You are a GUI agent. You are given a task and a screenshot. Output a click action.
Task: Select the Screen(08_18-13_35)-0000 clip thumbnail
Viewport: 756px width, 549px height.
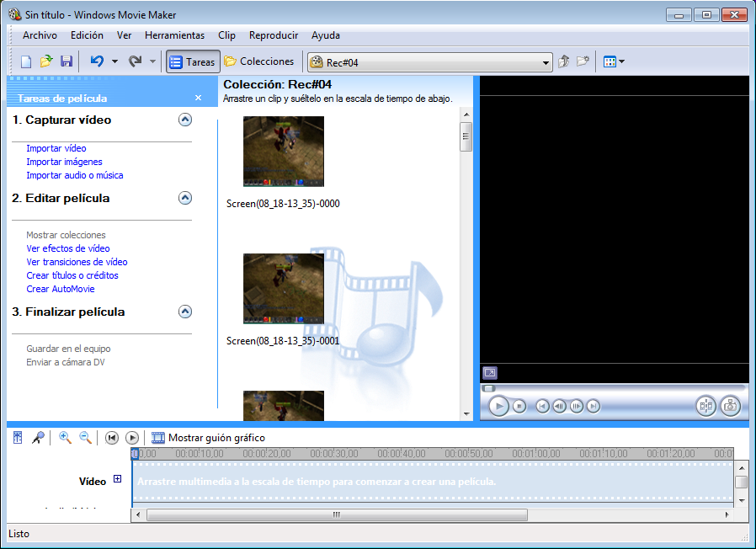pyautogui.click(x=284, y=152)
